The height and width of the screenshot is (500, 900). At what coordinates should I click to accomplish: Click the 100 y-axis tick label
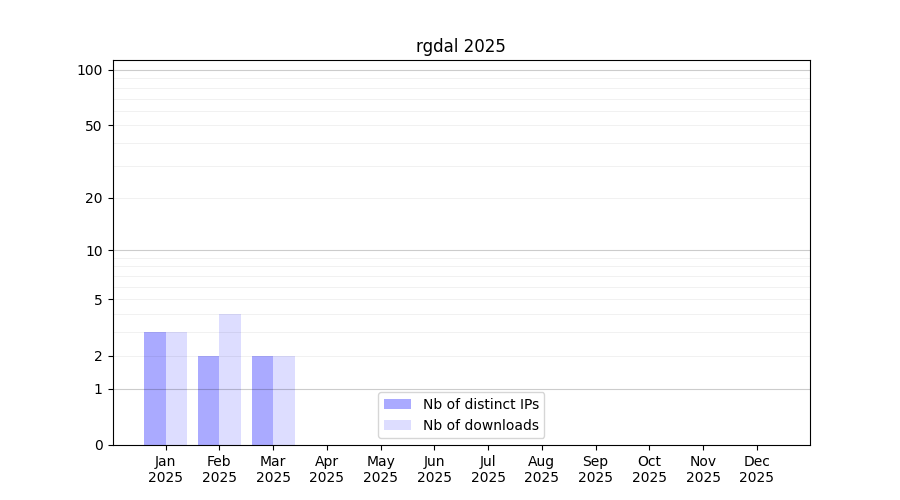[x=90, y=70]
